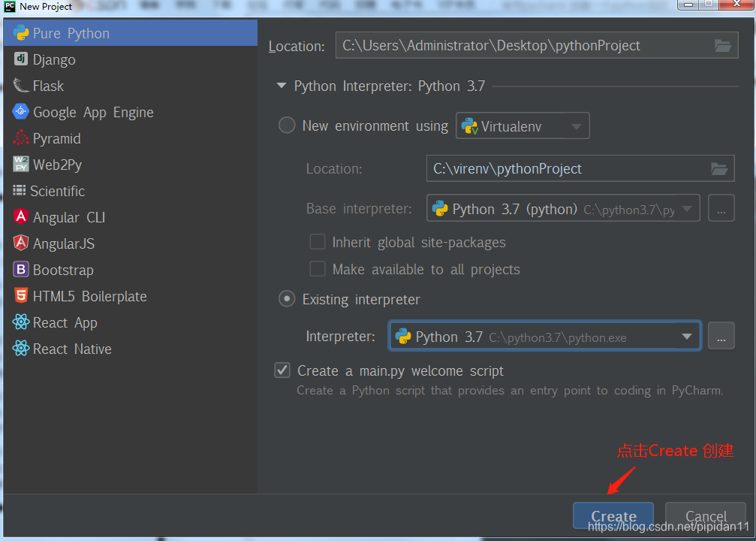Click ellipsis button beside Interpreter dropdown
The image size is (756, 541).
click(x=721, y=336)
